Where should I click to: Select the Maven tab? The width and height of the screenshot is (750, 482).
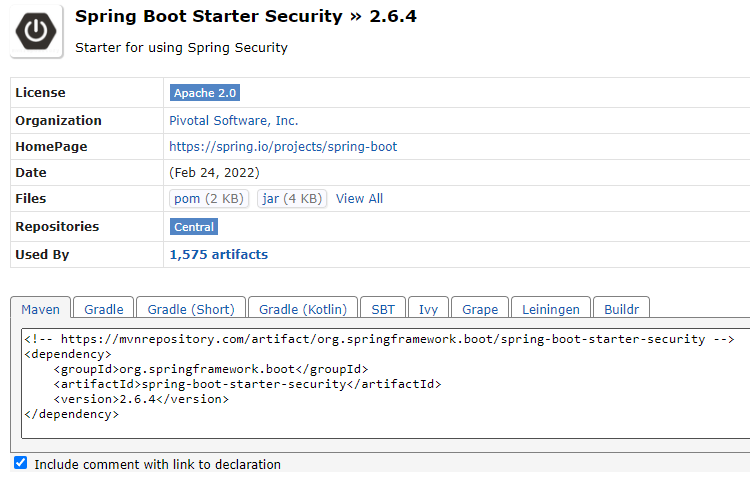[41, 309]
